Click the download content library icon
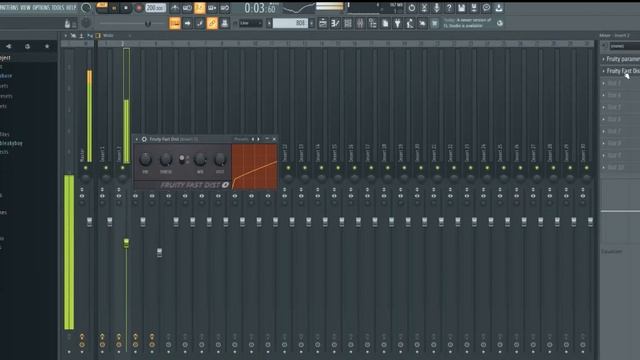Viewport: 640px width, 360px height. 499,8
